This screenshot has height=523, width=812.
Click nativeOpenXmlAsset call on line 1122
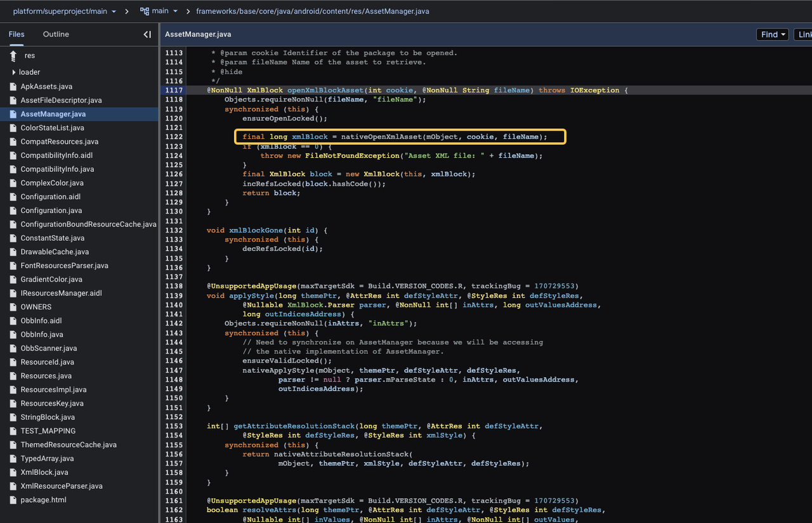tap(381, 137)
